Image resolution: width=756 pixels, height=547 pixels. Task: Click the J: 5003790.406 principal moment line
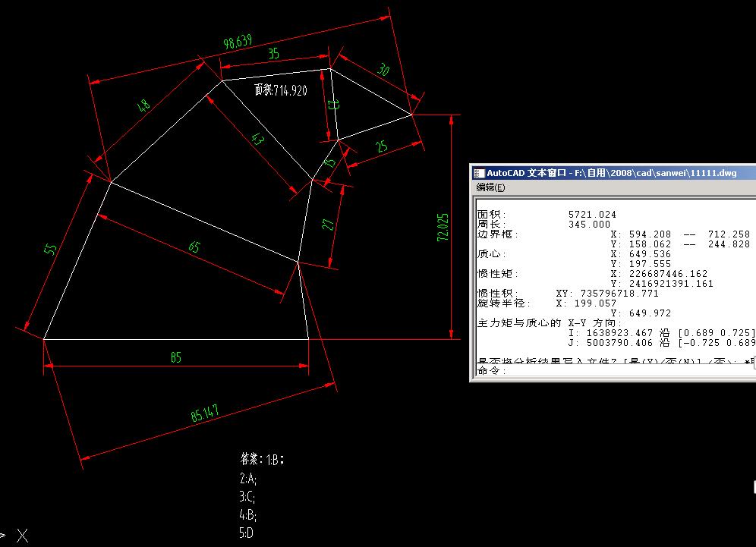tap(662, 343)
